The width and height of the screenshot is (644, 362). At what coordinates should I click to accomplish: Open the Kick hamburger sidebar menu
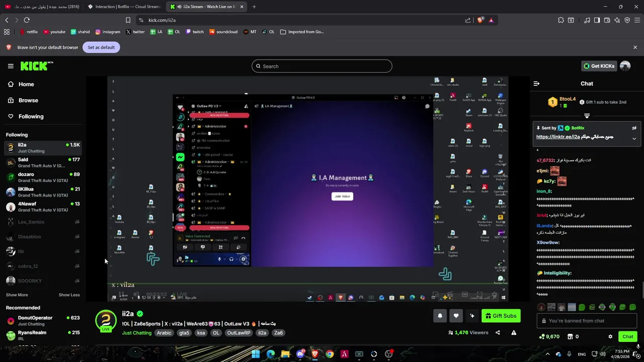11,66
